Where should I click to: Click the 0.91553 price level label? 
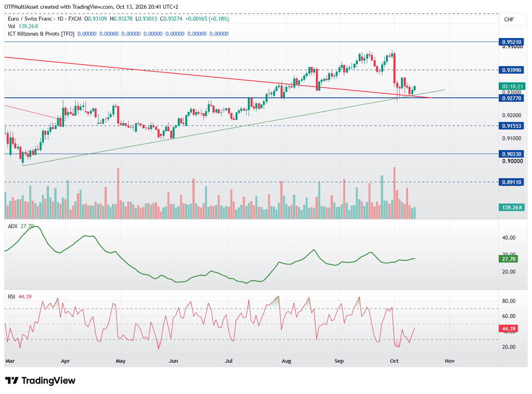point(512,126)
